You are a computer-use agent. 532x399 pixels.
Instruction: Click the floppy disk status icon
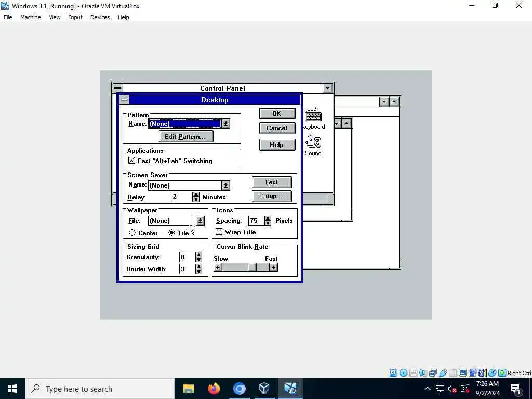click(x=413, y=373)
